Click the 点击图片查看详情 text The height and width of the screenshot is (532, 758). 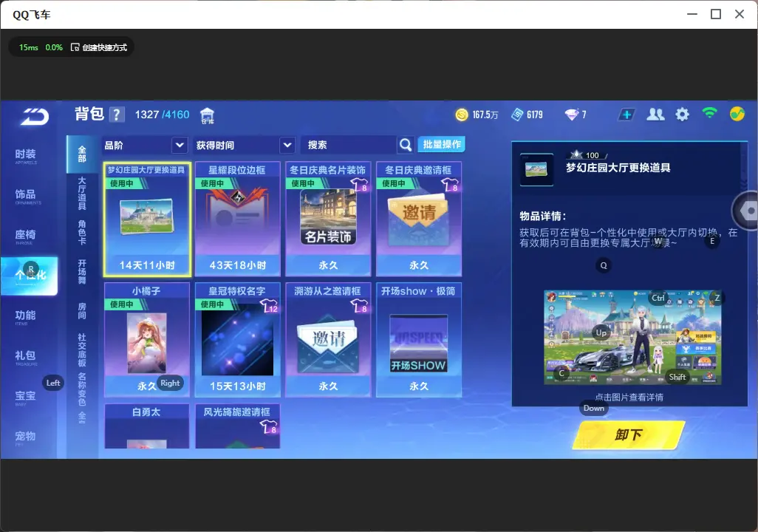[x=629, y=397]
